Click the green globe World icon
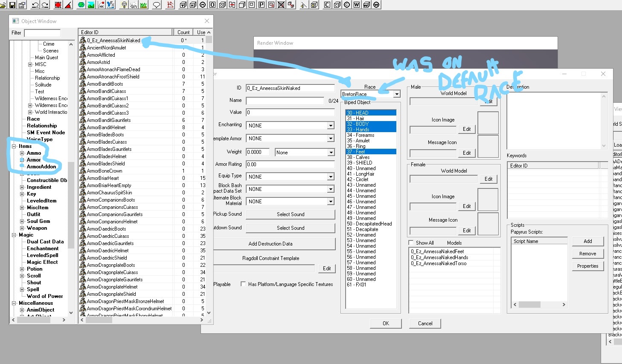 pyautogui.click(x=81, y=5)
